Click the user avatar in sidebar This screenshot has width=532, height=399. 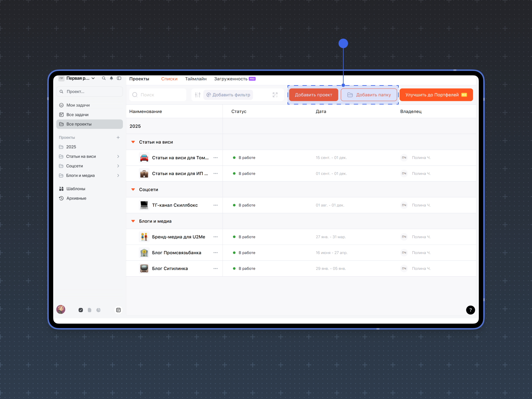61,309
